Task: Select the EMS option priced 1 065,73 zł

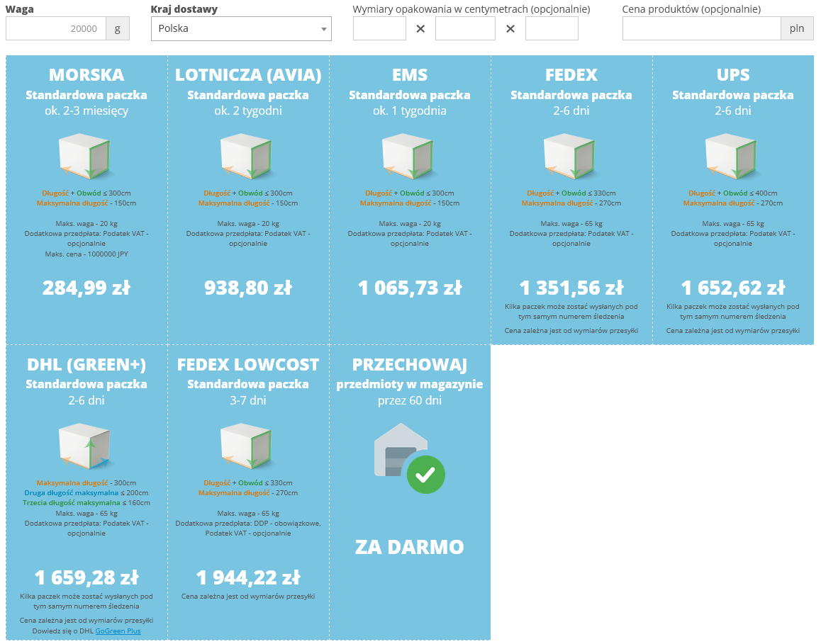Action: pyautogui.click(x=409, y=288)
